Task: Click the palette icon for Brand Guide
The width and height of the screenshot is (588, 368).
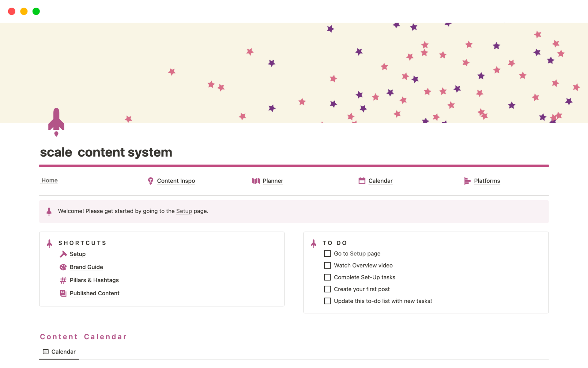Action: coord(63,267)
